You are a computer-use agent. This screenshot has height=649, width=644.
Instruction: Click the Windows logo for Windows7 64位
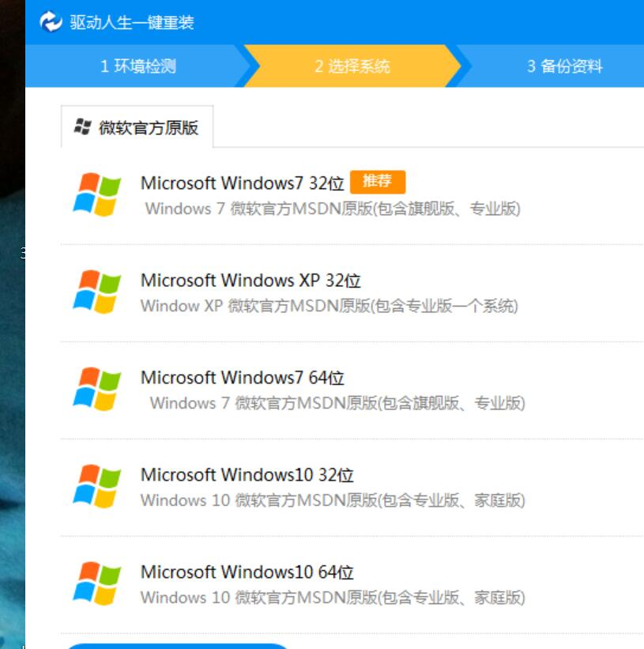coord(96,389)
